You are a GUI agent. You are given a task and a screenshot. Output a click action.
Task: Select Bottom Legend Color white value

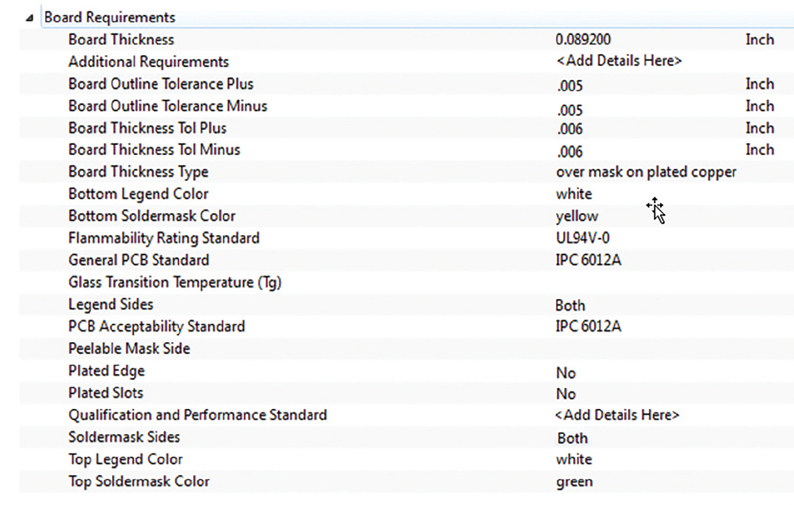coord(574,194)
